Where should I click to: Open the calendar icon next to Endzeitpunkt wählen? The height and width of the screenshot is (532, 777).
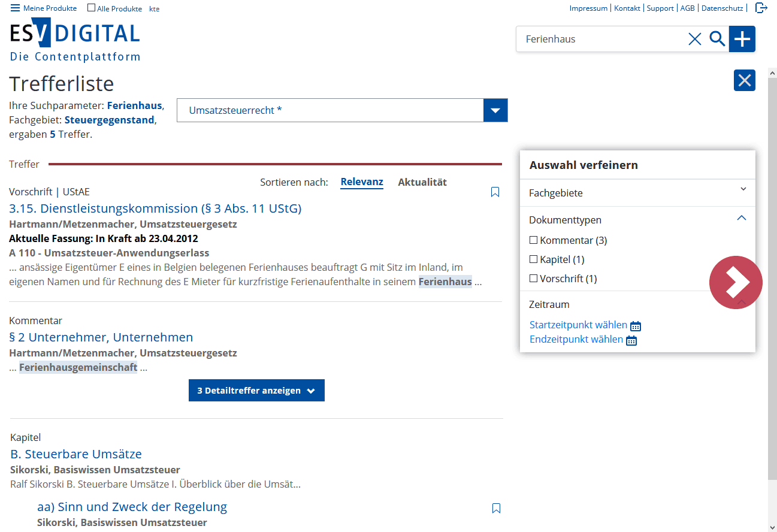coord(631,340)
